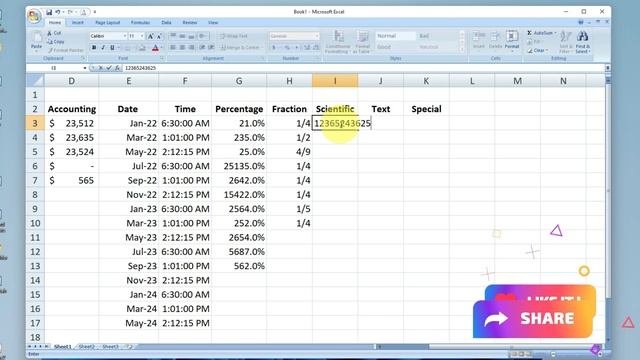This screenshot has height=360, width=640.
Task: Open the Format cells menu
Action: (x=511, y=40)
